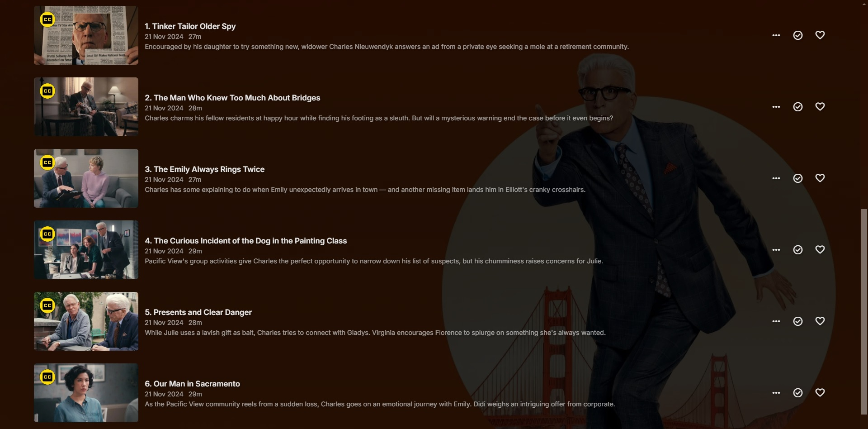Viewport: 868px width, 429px height.
Task: Heart the Our Man in Sacramento episode
Action: (820, 392)
